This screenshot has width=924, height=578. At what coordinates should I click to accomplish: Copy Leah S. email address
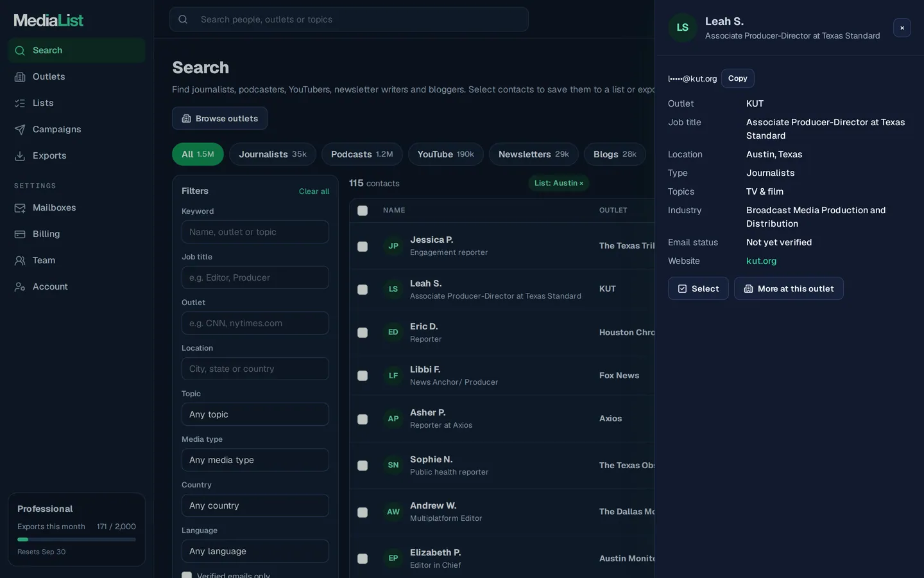tap(738, 78)
